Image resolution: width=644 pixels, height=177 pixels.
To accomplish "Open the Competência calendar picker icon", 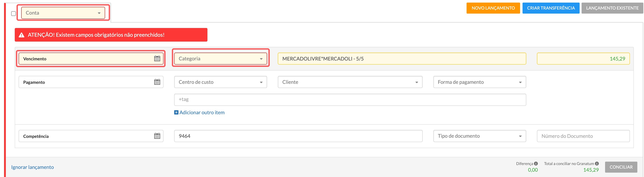I will click(157, 136).
